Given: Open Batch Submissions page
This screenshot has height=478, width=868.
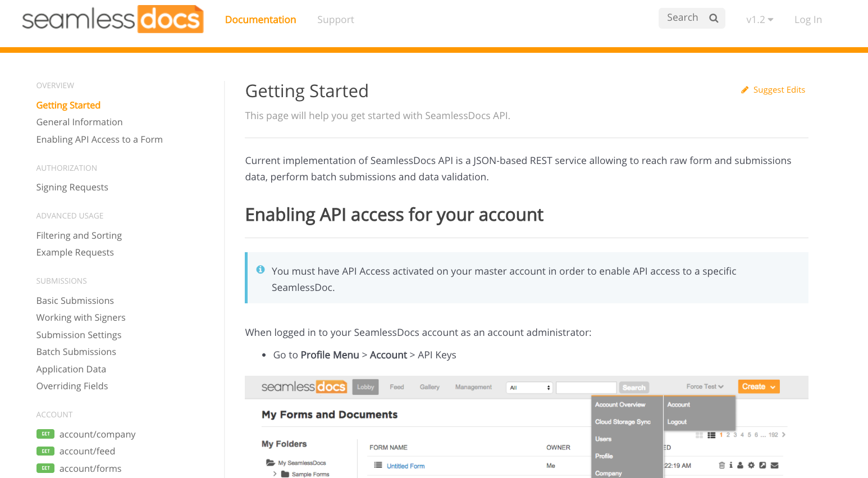Looking at the screenshot, I should click(x=76, y=352).
